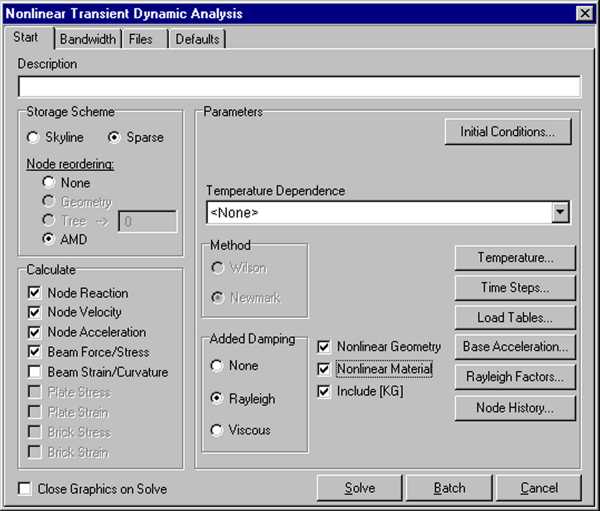Enable Beam Strain/Curvature calculation

click(x=35, y=372)
